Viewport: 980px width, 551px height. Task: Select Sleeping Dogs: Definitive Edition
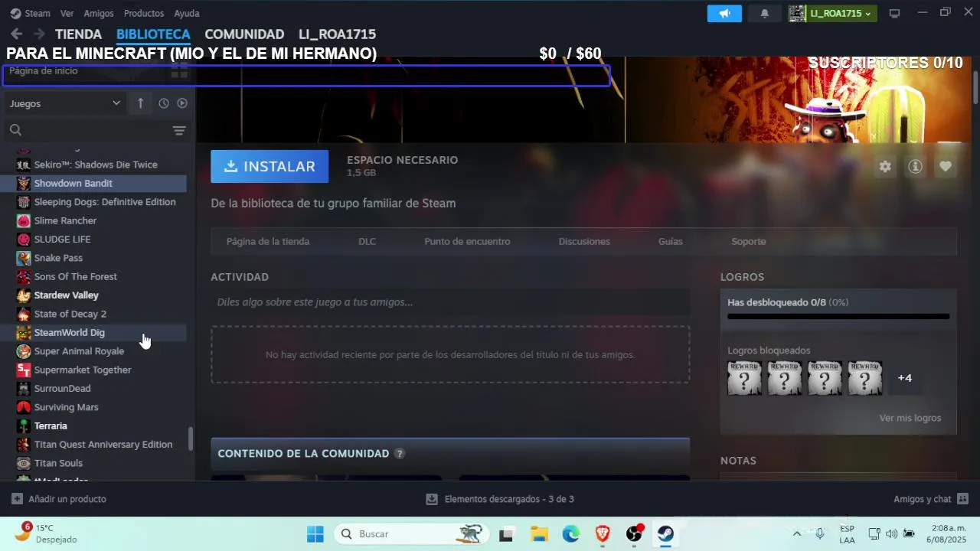[105, 202]
